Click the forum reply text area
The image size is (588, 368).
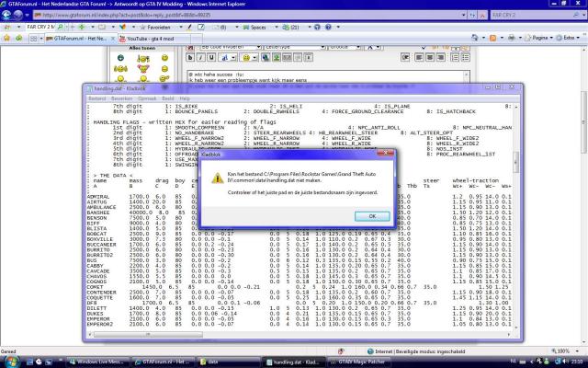coord(328,77)
